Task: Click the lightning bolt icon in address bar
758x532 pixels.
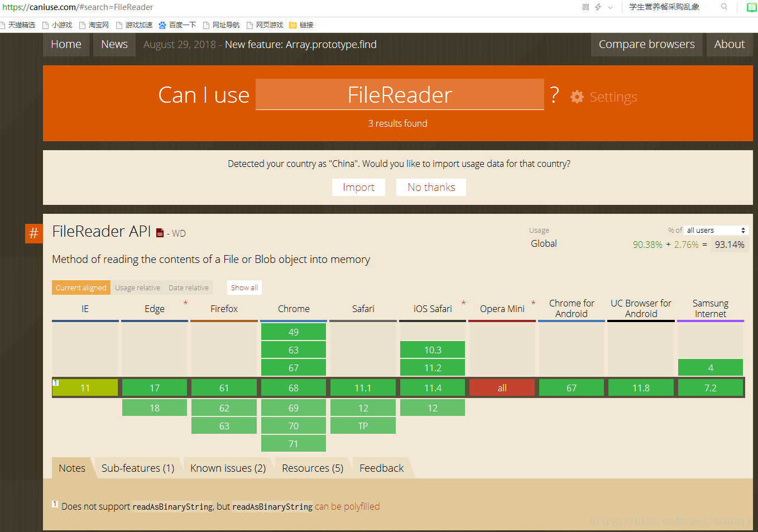Action: (x=598, y=7)
